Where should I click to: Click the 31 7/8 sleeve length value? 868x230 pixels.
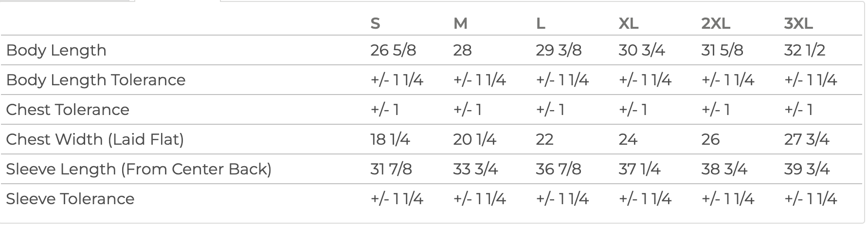click(x=391, y=169)
